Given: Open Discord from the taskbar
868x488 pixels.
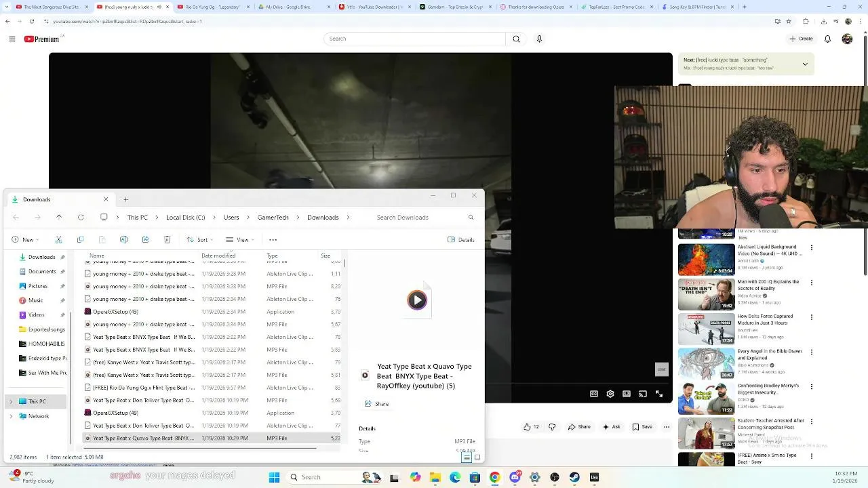Looking at the screenshot, I should pos(515,477).
